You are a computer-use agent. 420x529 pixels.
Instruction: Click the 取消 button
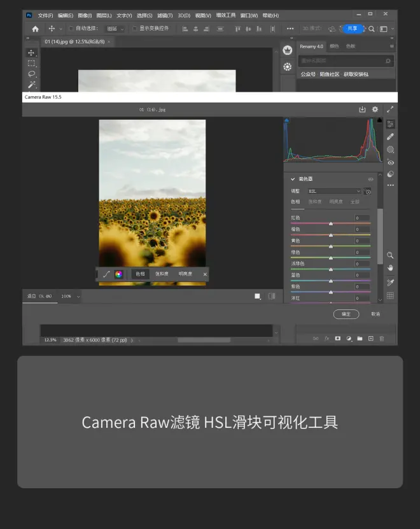tap(375, 314)
